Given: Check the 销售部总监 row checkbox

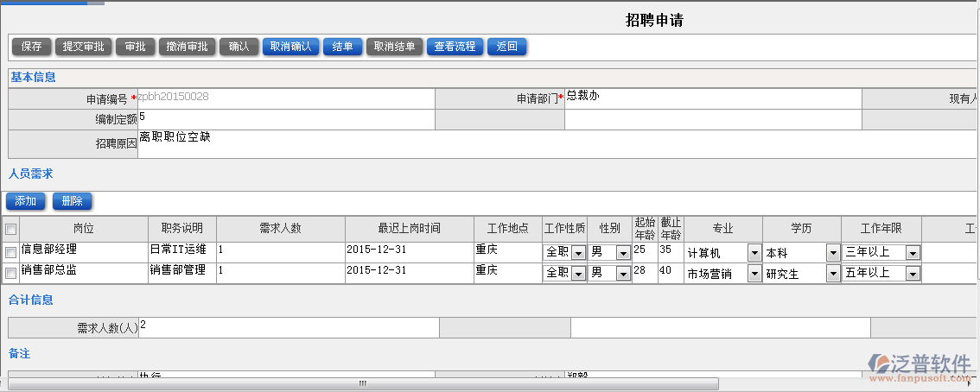Looking at the screenshot, I should coord(11,274).
